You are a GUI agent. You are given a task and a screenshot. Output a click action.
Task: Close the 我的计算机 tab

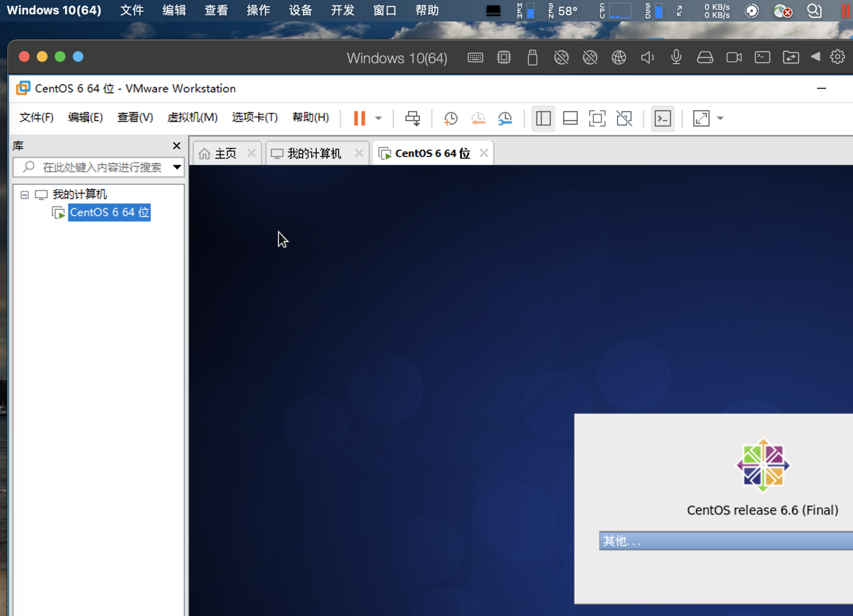coord(359,153)
